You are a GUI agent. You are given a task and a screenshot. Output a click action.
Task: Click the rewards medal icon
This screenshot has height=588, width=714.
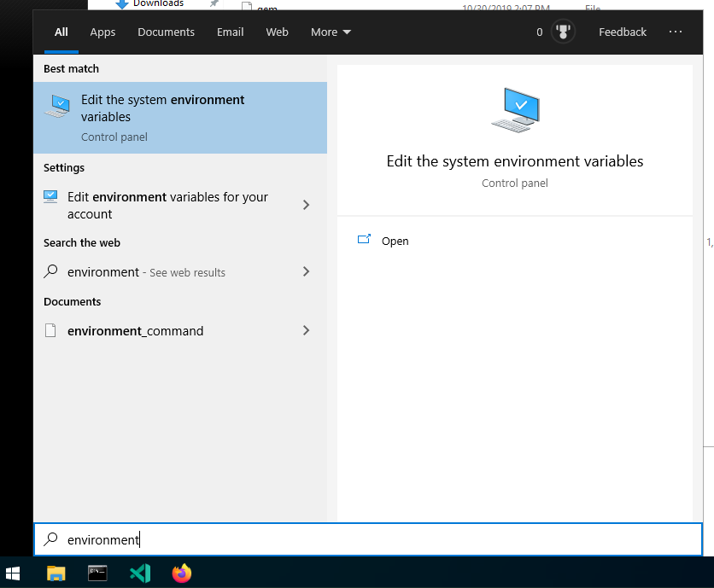[x=563, y=32]
